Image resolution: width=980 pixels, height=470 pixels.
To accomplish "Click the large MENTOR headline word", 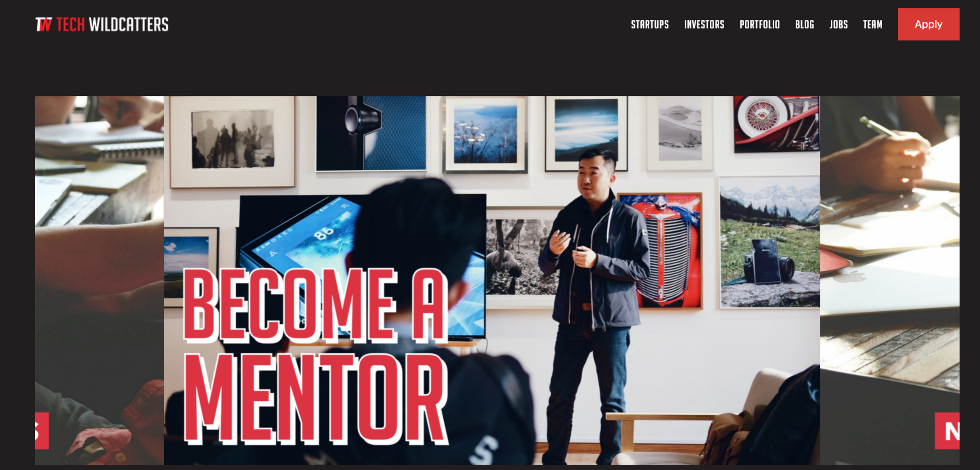I will point(316,399).
